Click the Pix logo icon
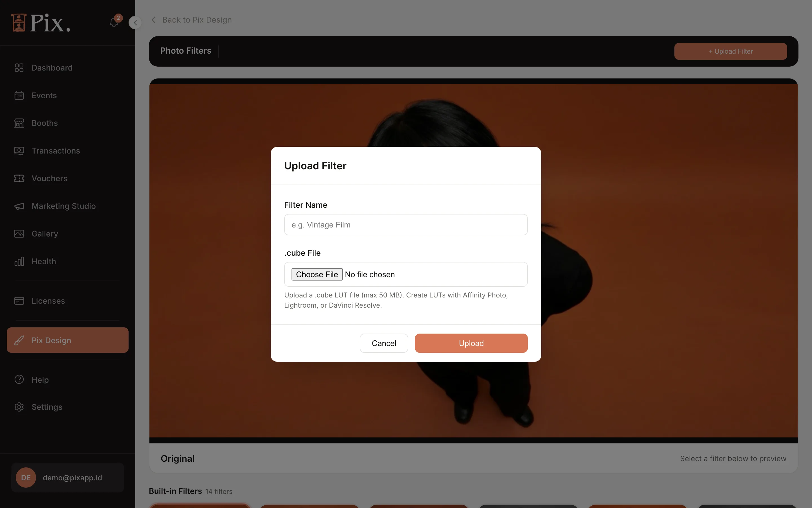This screenshot has width=812, height=508. tap(19, 23)
